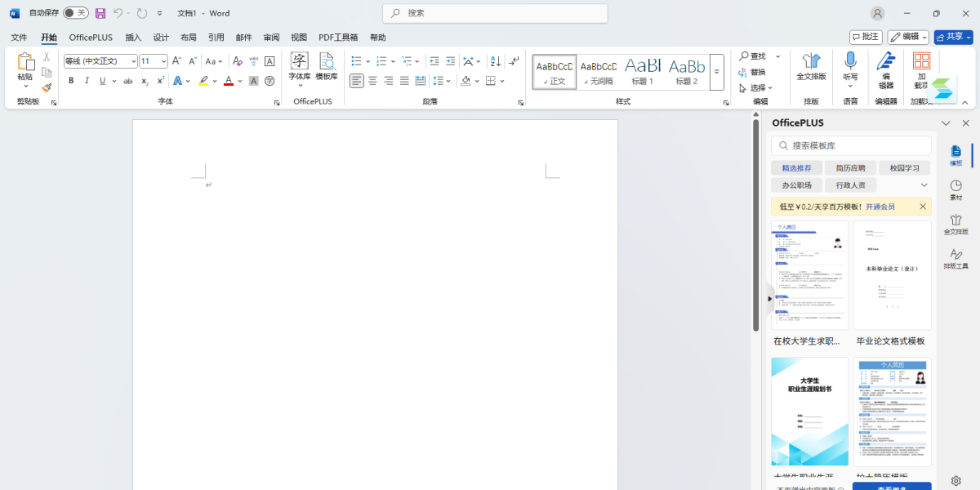The height and width of the screenshot is (490, 980).
Task: Switch to the 插入 ribbon tab
Action: [x=133, y=38]
